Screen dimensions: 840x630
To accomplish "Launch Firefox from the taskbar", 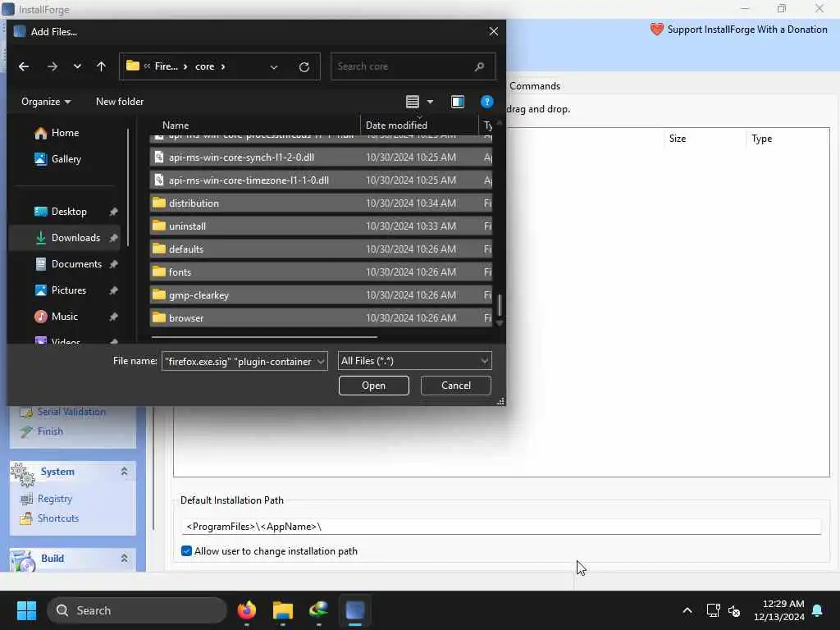I will click(x=246, y=610).
